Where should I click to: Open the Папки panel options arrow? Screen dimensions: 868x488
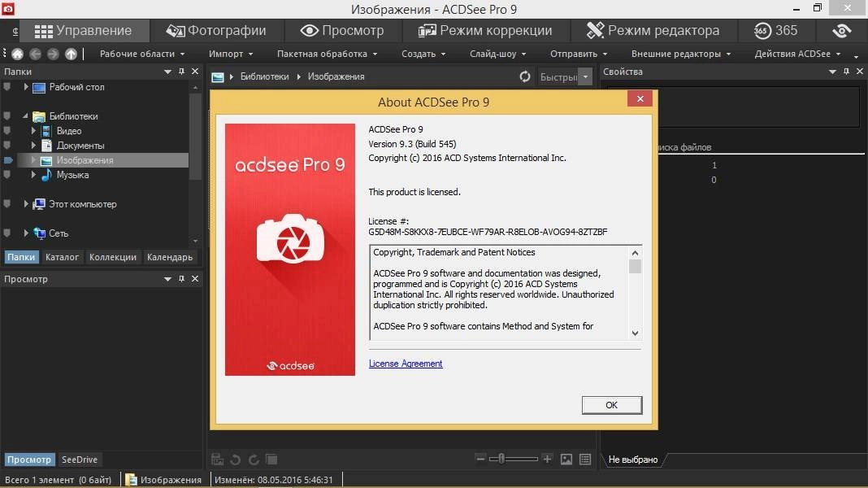pyautogui.click(x=167, y=72)
